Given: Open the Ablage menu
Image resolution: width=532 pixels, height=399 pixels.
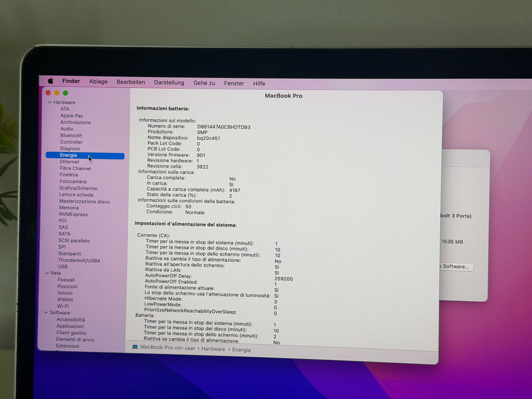Looking at the screenshot, I should [98, 82].
